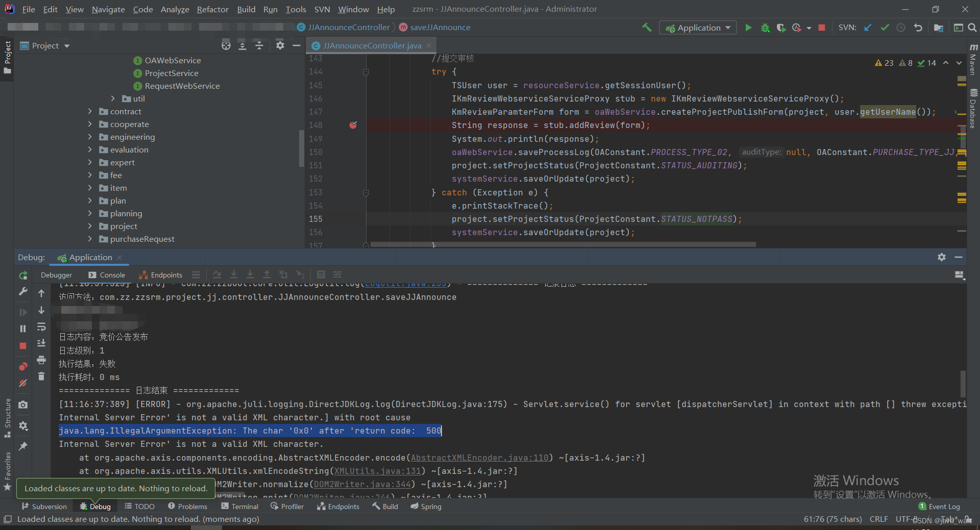Open Debug panel settings gear at top right
The image size is (980, 530).
(x=942, y=257)
